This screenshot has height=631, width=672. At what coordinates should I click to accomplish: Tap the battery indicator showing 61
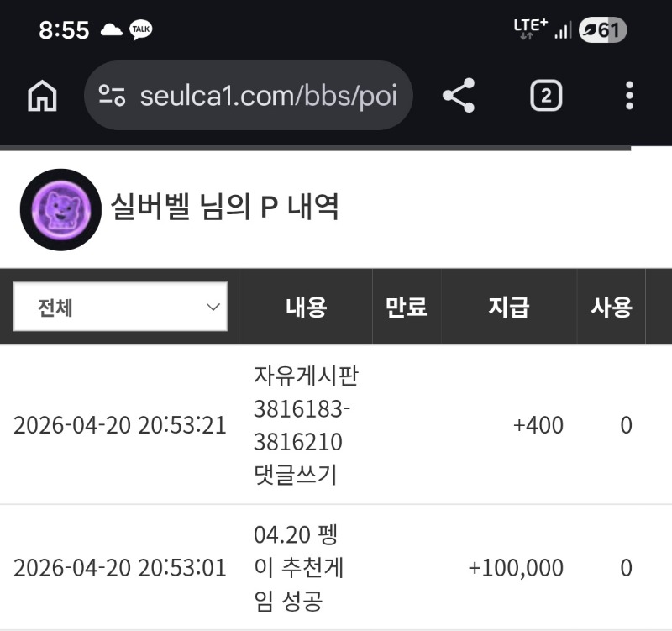click(603, 30)
